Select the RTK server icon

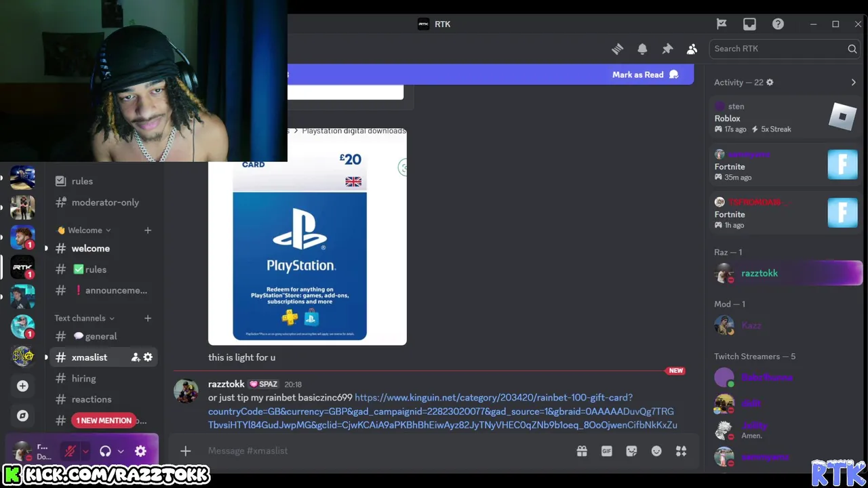point(22,267)
